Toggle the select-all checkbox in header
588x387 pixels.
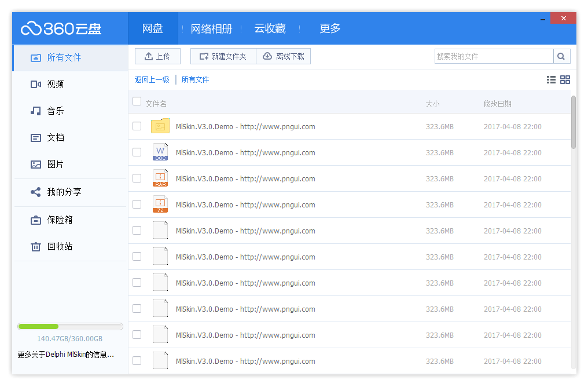(x=137, y=101)
